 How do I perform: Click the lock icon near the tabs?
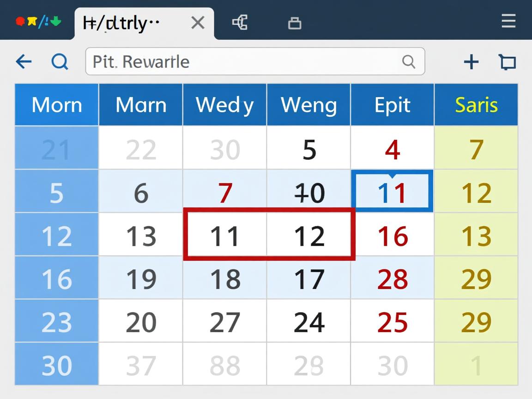tap(295, 23)
